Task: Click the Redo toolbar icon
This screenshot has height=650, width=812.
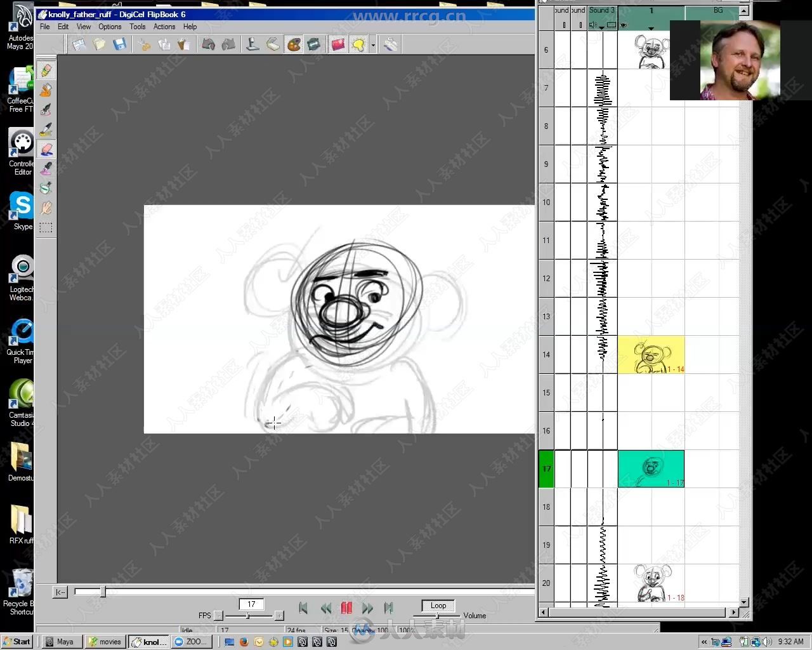Action: [229, 44]
